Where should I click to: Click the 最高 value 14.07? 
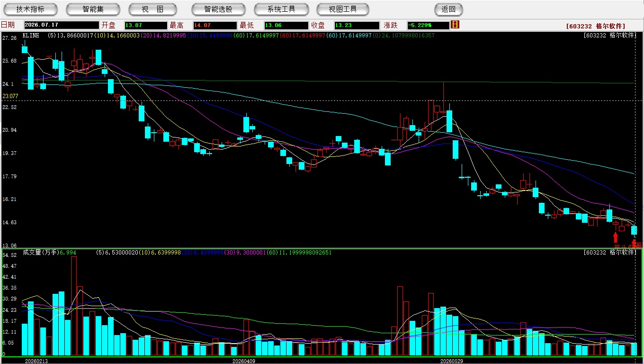point(215,25)
